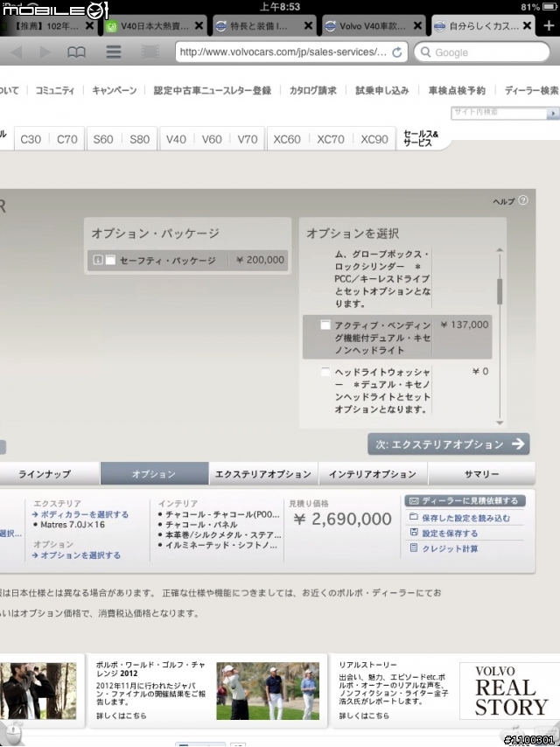Add a new tab with plus button
The height and width of the screenshot is (747, 560).
[549, 25]
